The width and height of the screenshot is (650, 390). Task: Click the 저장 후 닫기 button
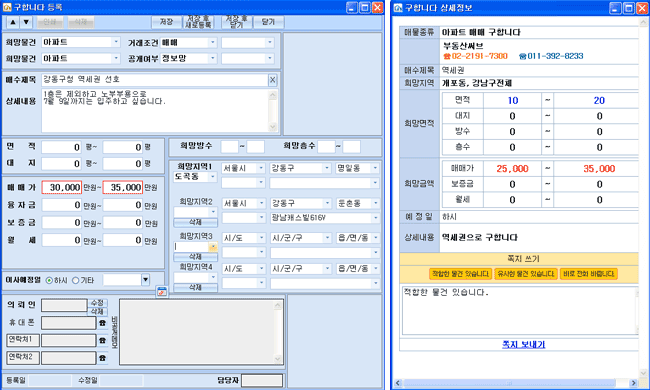click(x=236, y=22)
